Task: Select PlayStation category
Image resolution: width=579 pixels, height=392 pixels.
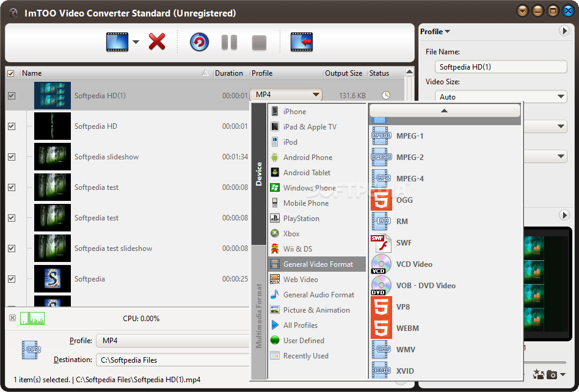Action: [317, 219]
